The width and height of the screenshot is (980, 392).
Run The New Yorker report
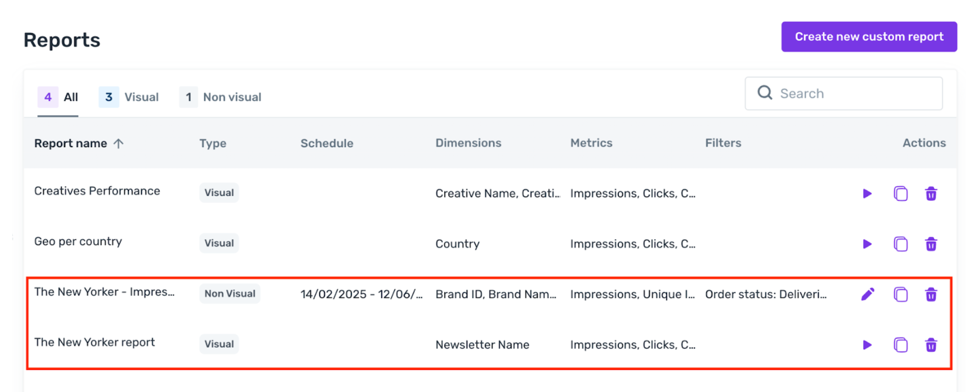pos(867,345)
